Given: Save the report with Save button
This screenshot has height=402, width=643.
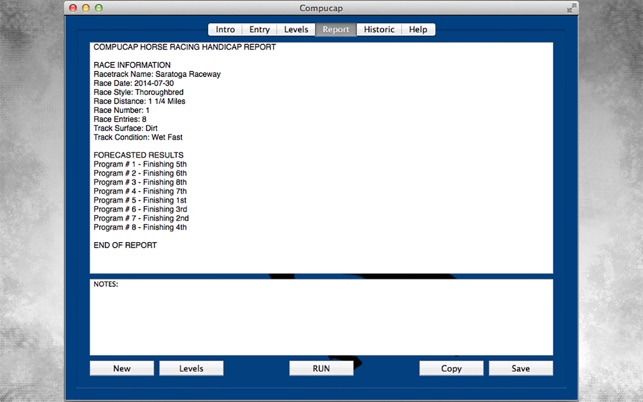Looking at the screenshot, I should pos(520,368).
